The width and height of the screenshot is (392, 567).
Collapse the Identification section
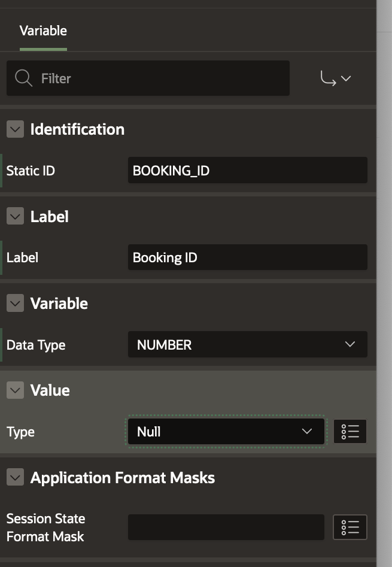coord(15,129)
